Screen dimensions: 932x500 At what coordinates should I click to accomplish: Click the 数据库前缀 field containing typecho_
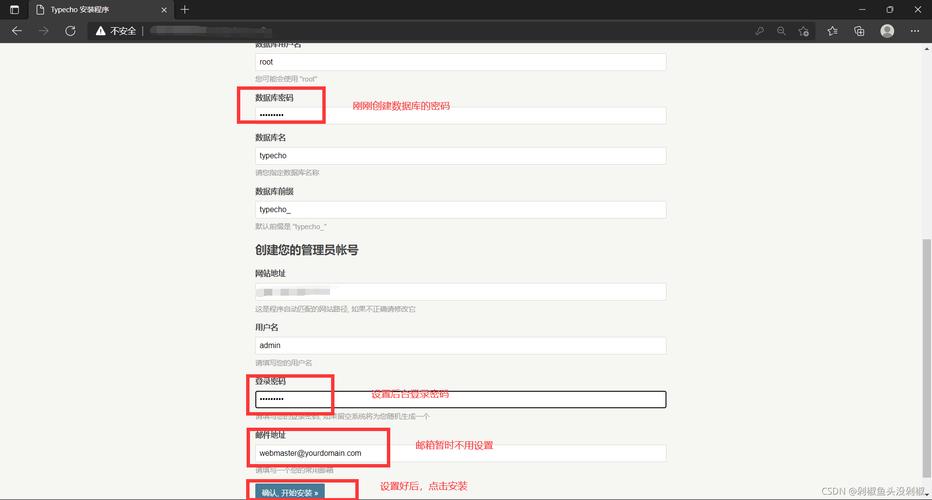pyautogui.click(x=461, y=210)
